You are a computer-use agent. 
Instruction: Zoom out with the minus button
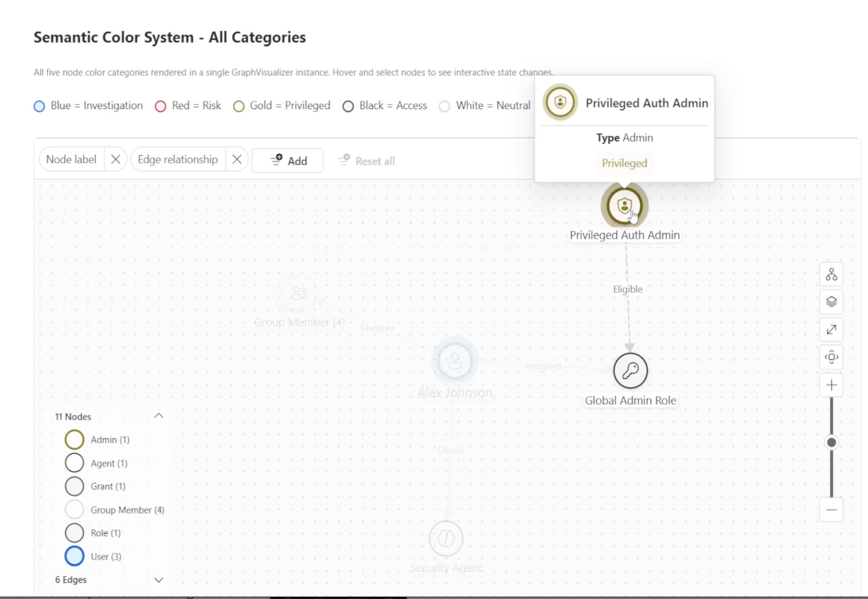831,510
